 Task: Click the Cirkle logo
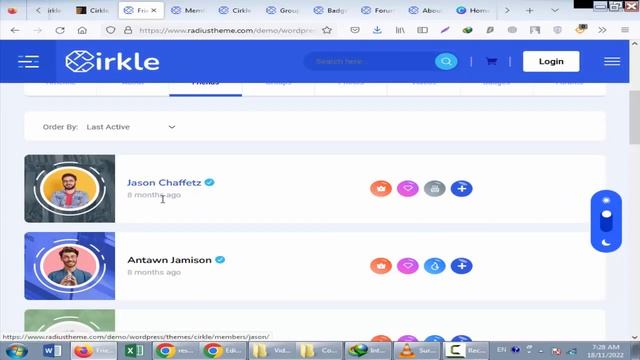tap(112, 62)
